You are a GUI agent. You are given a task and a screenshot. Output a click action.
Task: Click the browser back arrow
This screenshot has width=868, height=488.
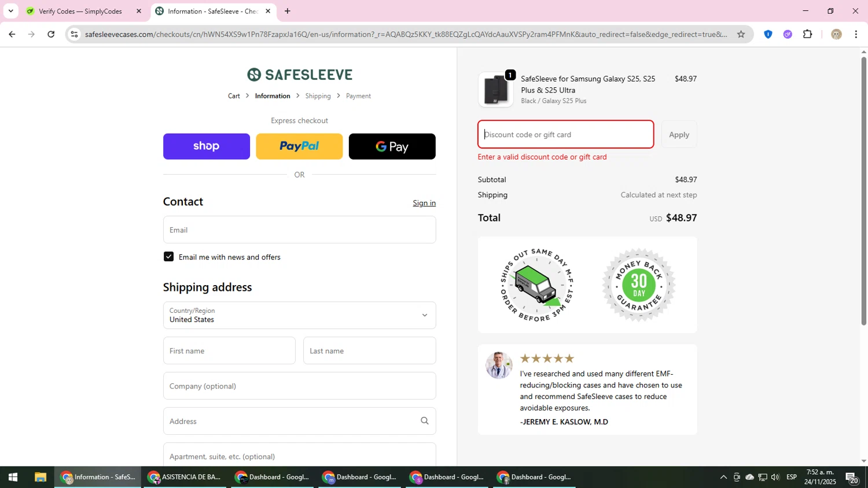pyautogui.click(x=12, y=34)
